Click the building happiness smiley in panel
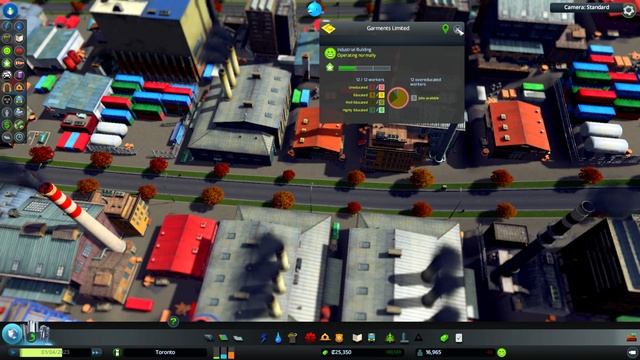 (x=330, y=53)
